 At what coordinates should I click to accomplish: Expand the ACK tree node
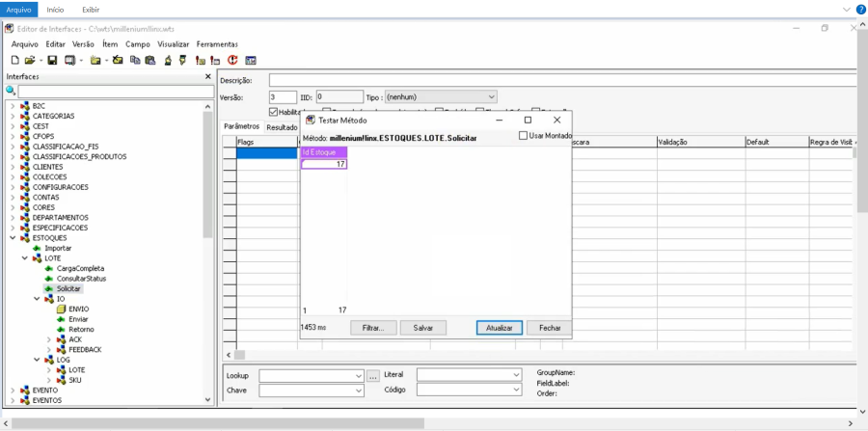point(49,339)
